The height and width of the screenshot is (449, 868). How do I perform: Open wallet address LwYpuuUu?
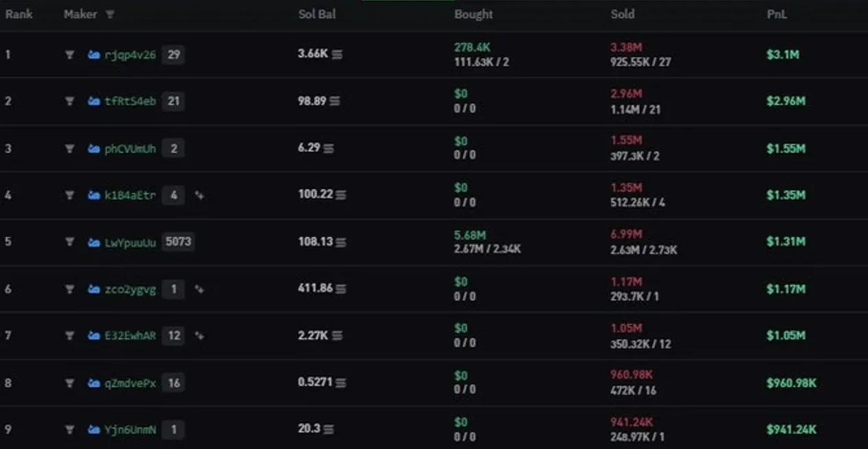coord(131,242)
